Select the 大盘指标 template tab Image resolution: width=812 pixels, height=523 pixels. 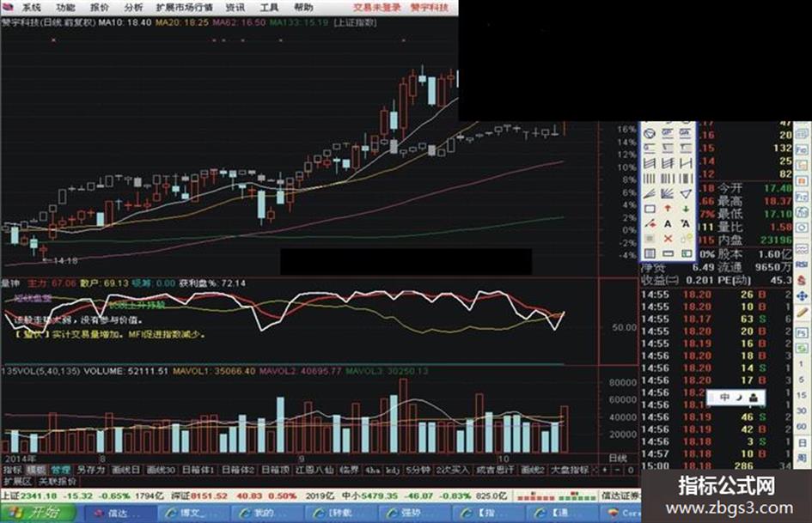pyautogui.click(x=570, y=470)
